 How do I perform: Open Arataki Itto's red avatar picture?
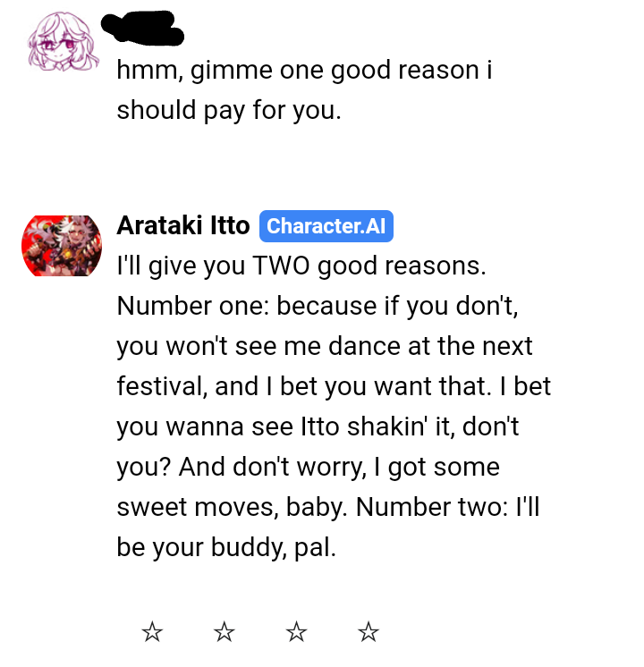tap(62, 246)
